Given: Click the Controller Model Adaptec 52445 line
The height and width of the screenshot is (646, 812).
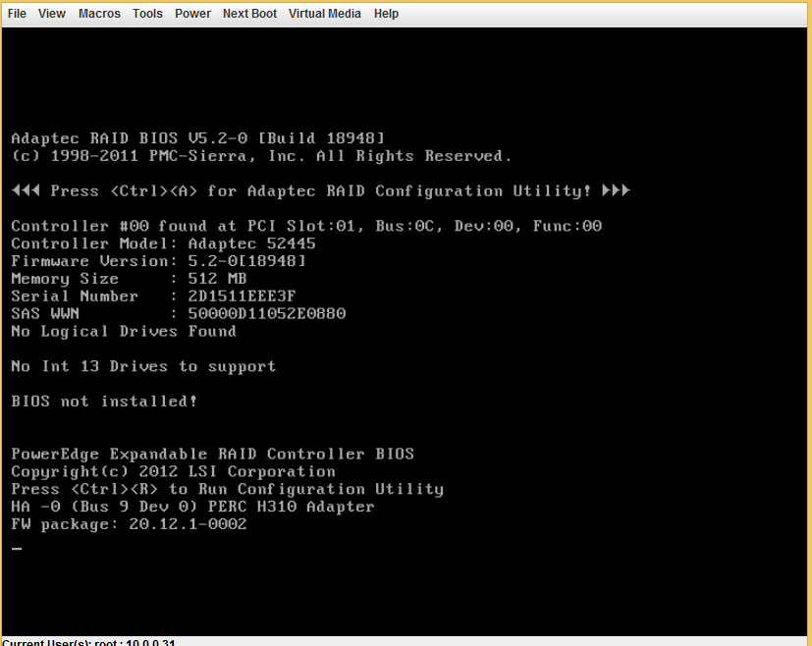Looking at the screenshot, I should pos(163,243).
